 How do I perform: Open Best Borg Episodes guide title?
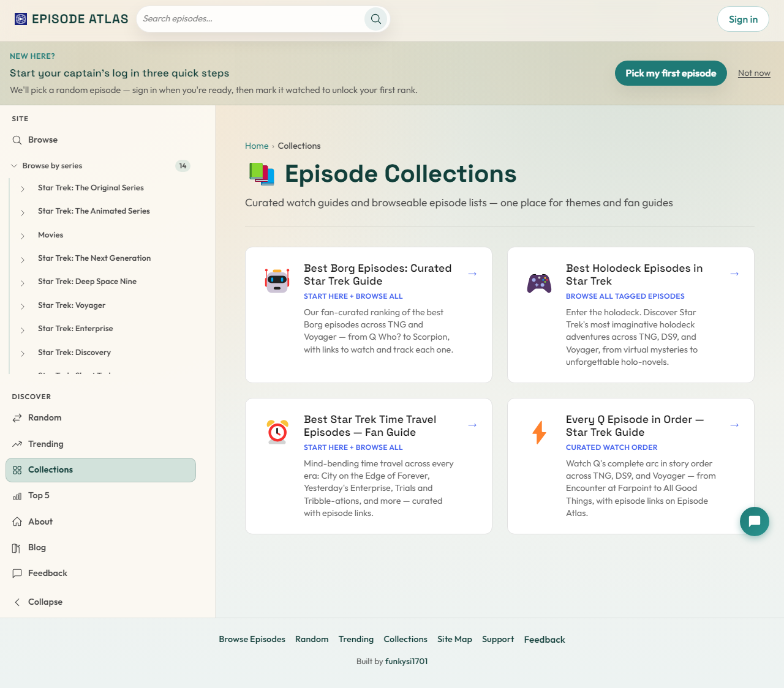coord(378,275)
